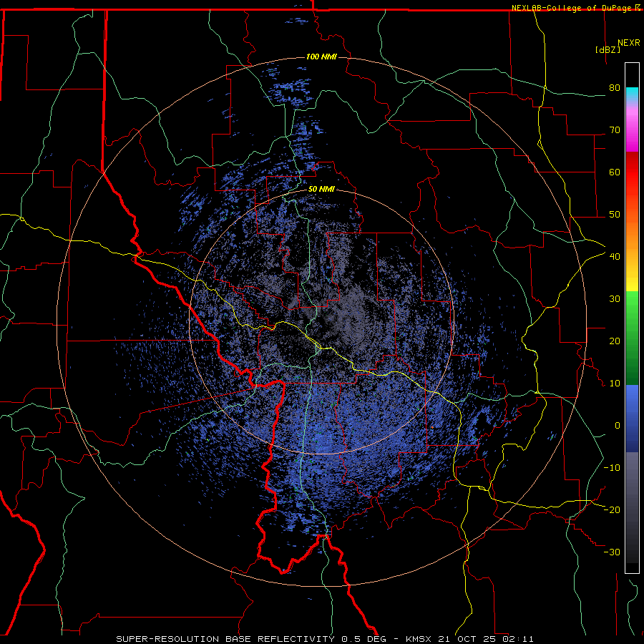Click the 0 value on dBZ scale
This screenshot has width=644, height=644.
(618, 426)
